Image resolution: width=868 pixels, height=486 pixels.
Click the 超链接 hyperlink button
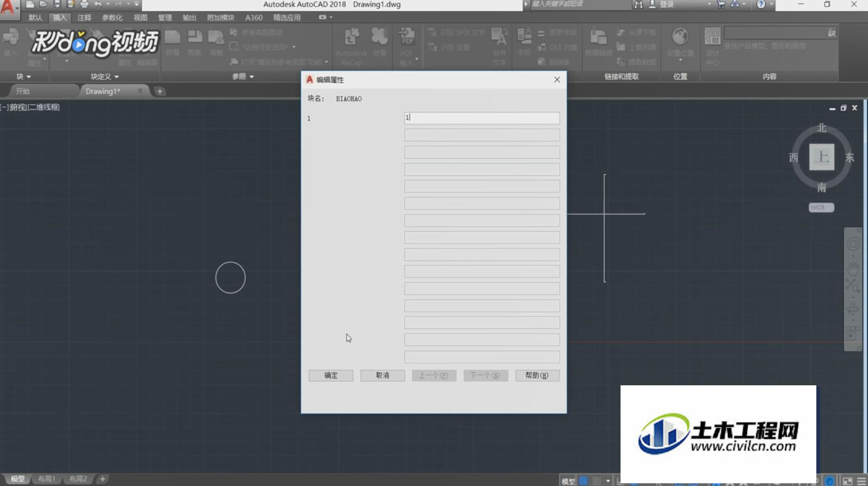[554, 62]
